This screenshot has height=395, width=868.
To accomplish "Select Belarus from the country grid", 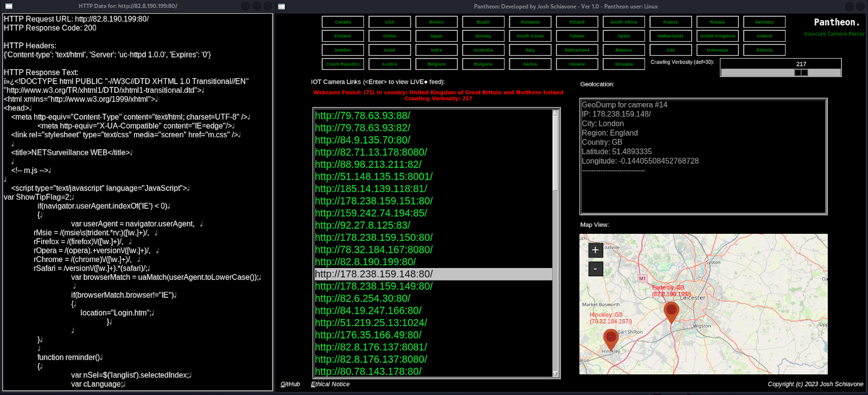I will click(624, 50).
